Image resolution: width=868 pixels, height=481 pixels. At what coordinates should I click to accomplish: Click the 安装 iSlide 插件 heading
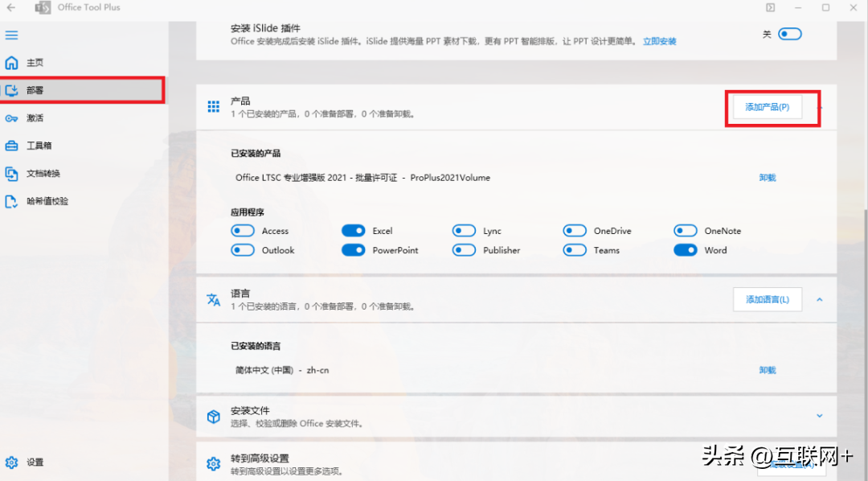tap(266, 28)
